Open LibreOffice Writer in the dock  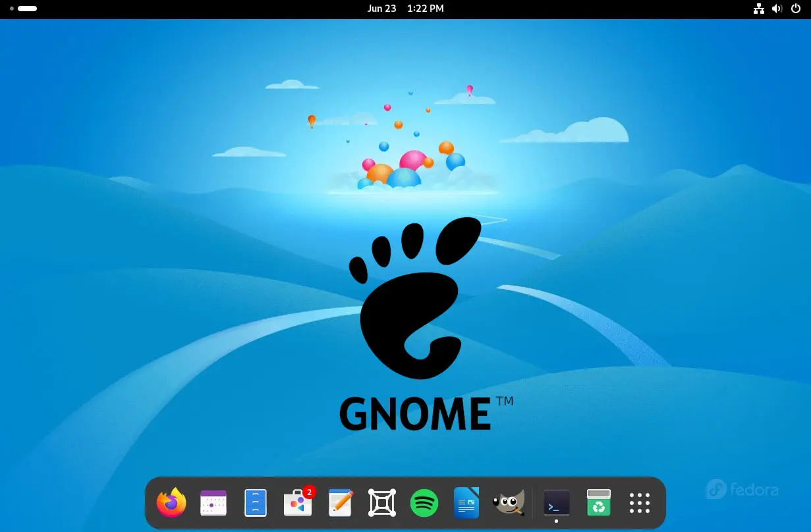[467, 503]
